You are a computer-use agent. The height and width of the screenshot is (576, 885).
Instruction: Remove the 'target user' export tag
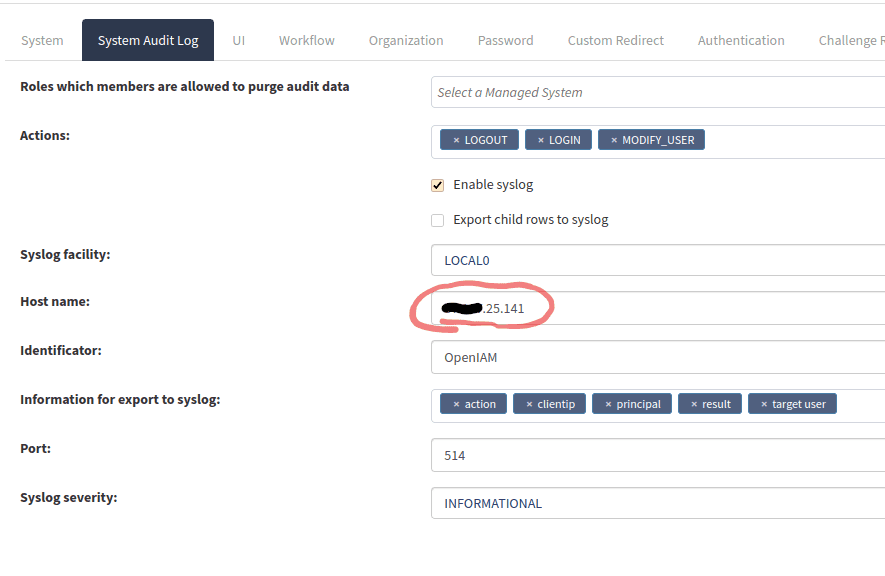click(764, 404)
